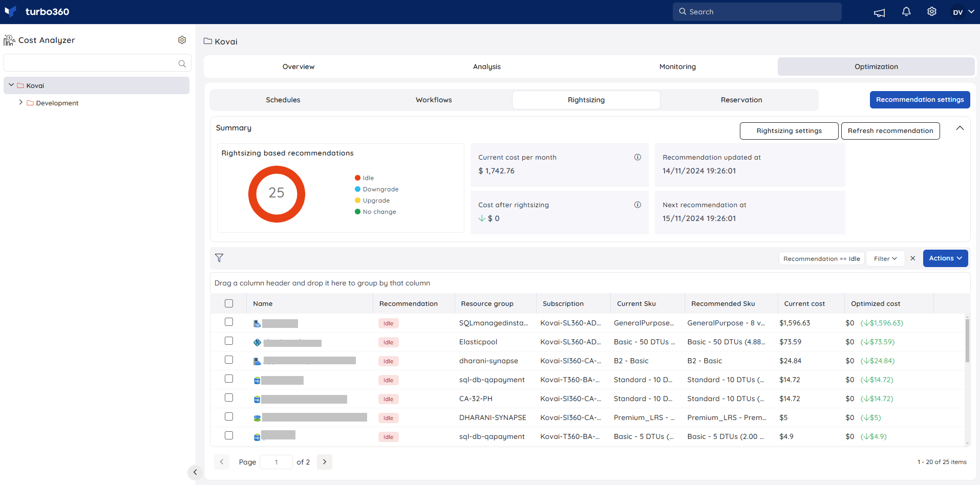Click Recommendation settings button
This screenshot has width=980, height=485.
pyautogui.click(x=920, y=100)
